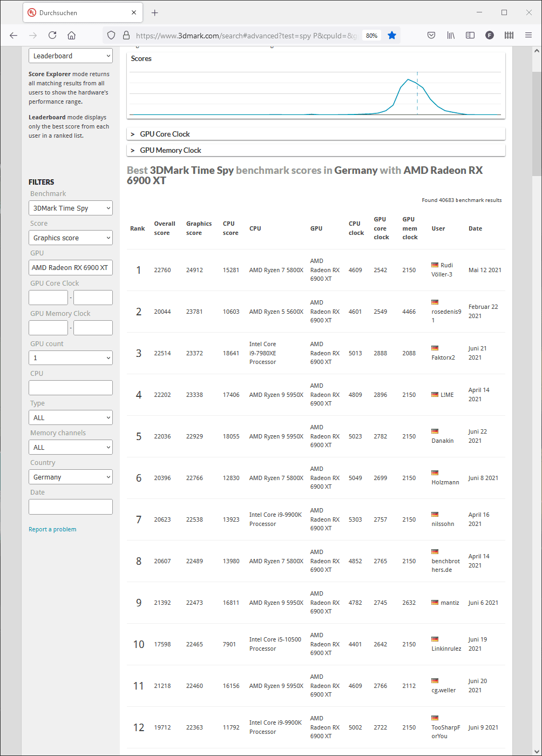The height and width of the screenshot is (756, 542).
Task: Click overall score 22760 in rank 1
Action: pos(162,270)
